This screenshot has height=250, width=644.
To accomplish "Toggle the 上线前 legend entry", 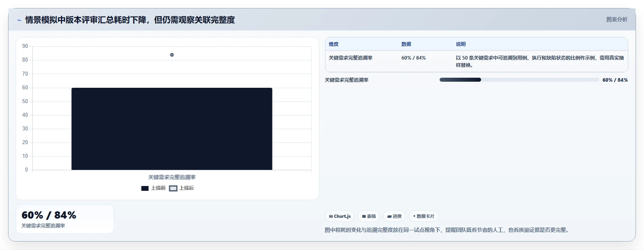I will [153, 188].
